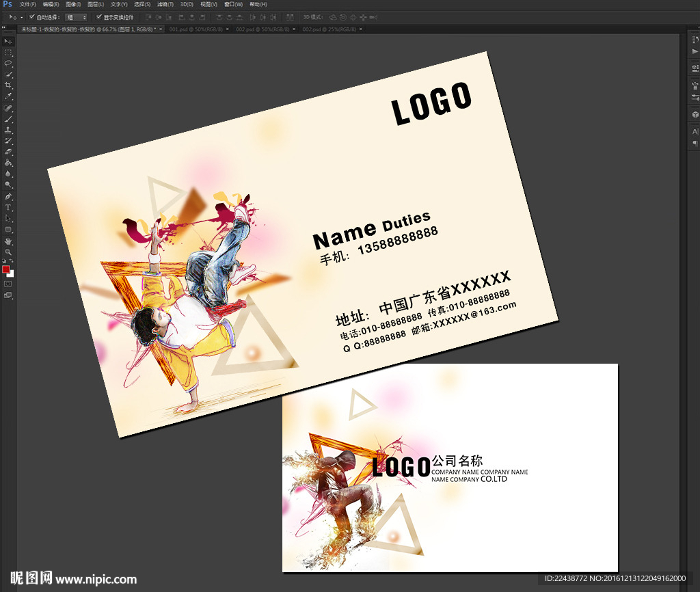Select the Horizontal Type tool
700x592 pixels.
pos(8,208)
